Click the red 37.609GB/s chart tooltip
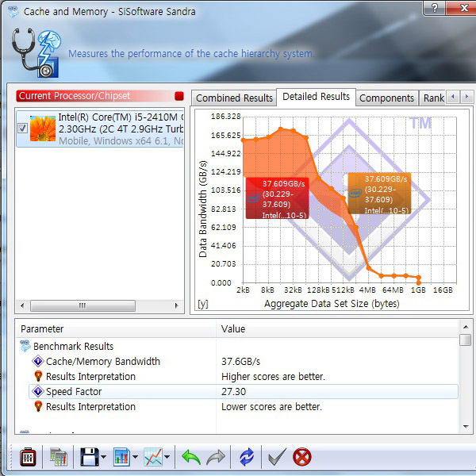Screen dimensions: 476x476 tap(277, 198)
